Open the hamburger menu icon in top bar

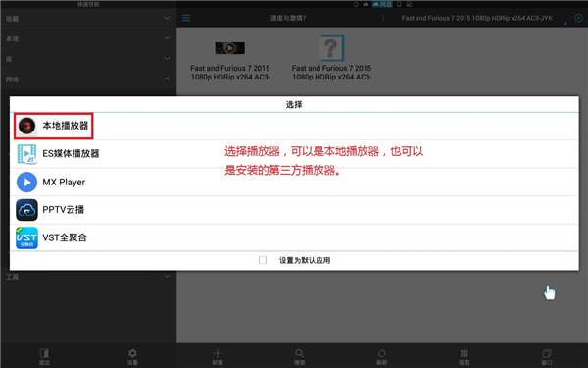pos(186,18)
